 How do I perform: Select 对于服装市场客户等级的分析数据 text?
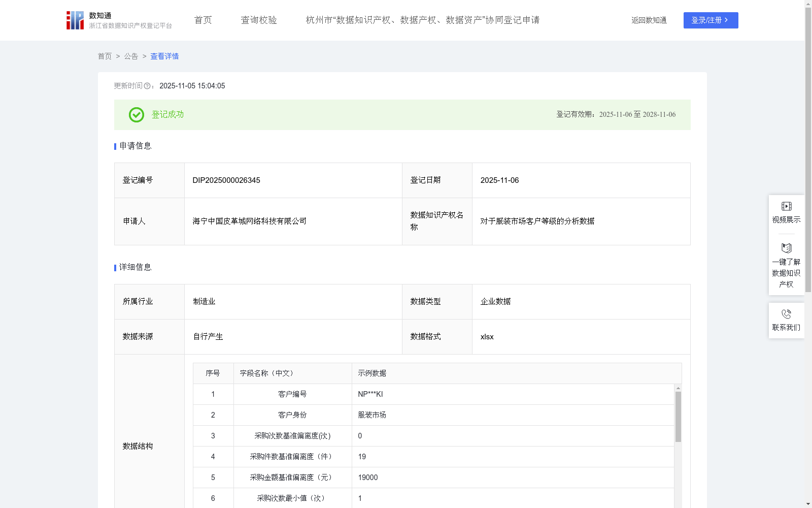(x=537, y=221)
